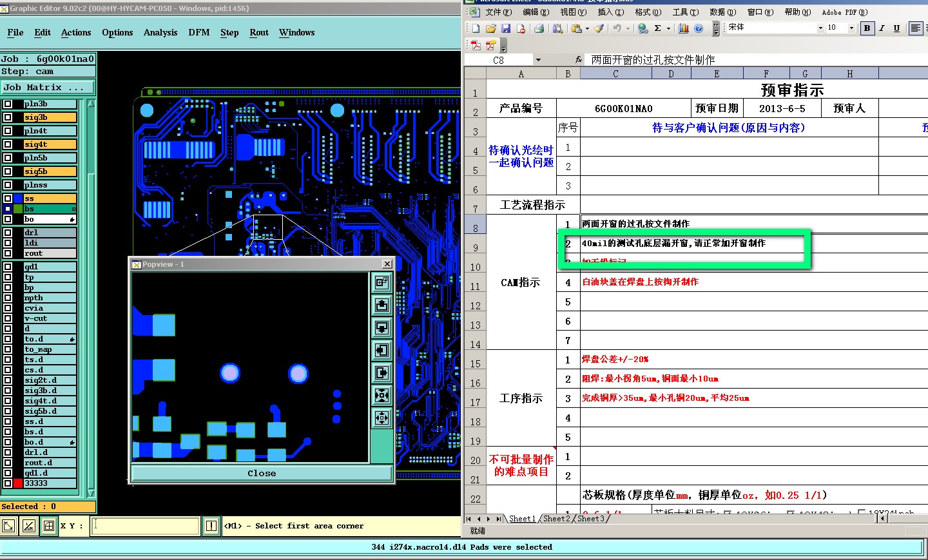
Task: Open the Excel Adobe PDF(B) menu
Action: pyautogui.click(x=845, y=12)
